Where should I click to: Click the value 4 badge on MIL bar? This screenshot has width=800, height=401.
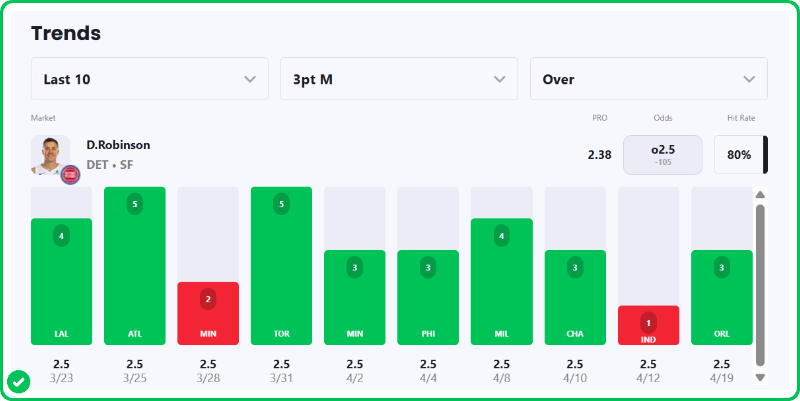click(501, 236)
